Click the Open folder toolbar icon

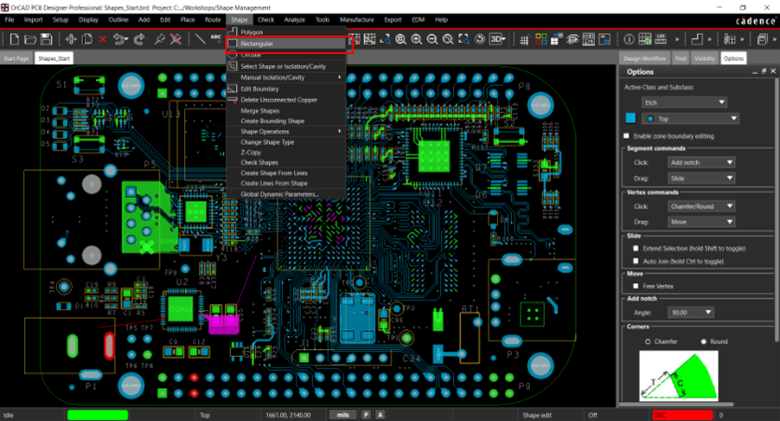[x=30, y=39]
